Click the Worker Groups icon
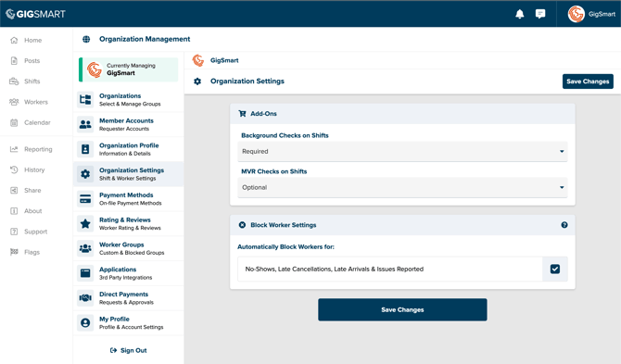The width and height of the screenshot is (621, 364). 85,248
